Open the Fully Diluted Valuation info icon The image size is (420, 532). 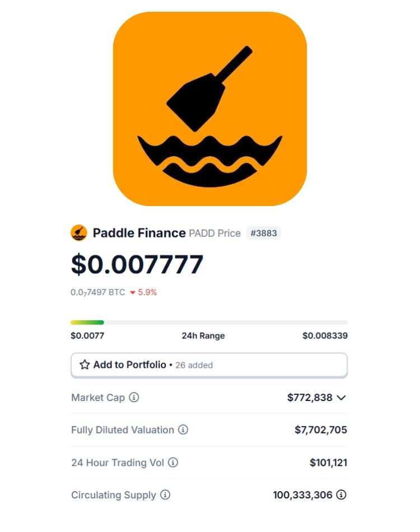[183, 430]
